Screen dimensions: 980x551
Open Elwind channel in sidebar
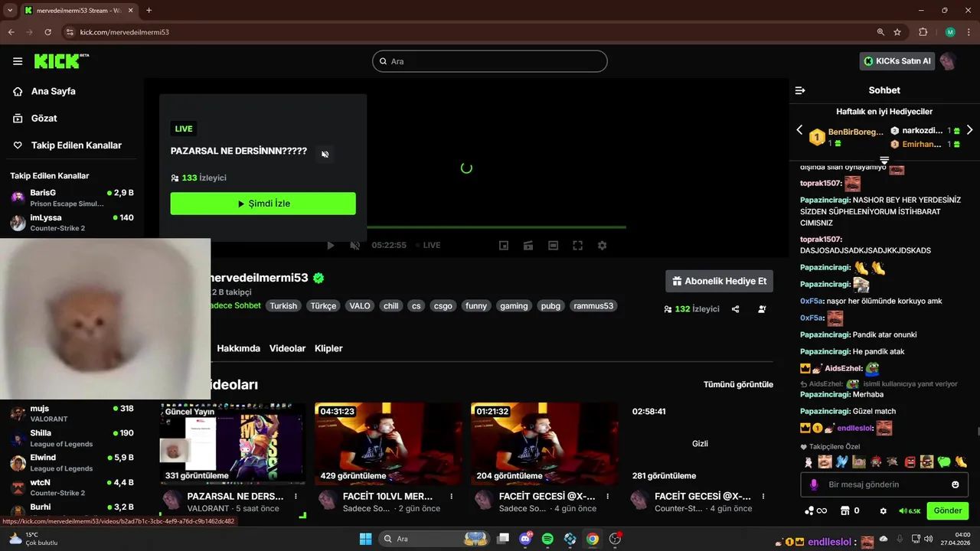point(72,463)
